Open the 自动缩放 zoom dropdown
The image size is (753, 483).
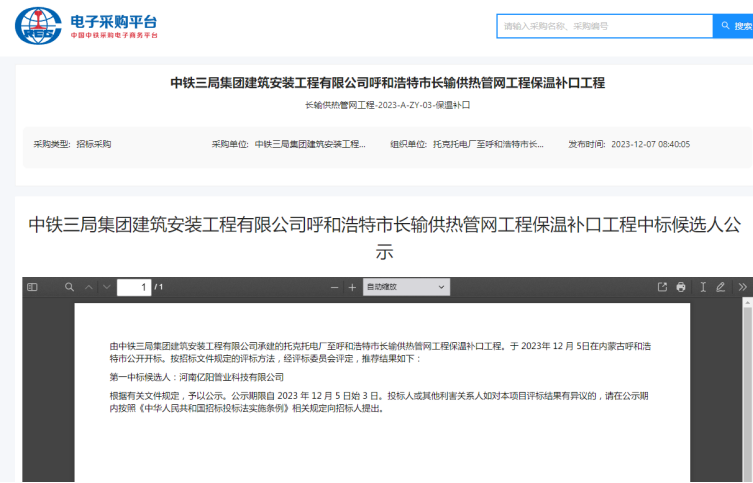pyautogui.click(x=406, y=287)
